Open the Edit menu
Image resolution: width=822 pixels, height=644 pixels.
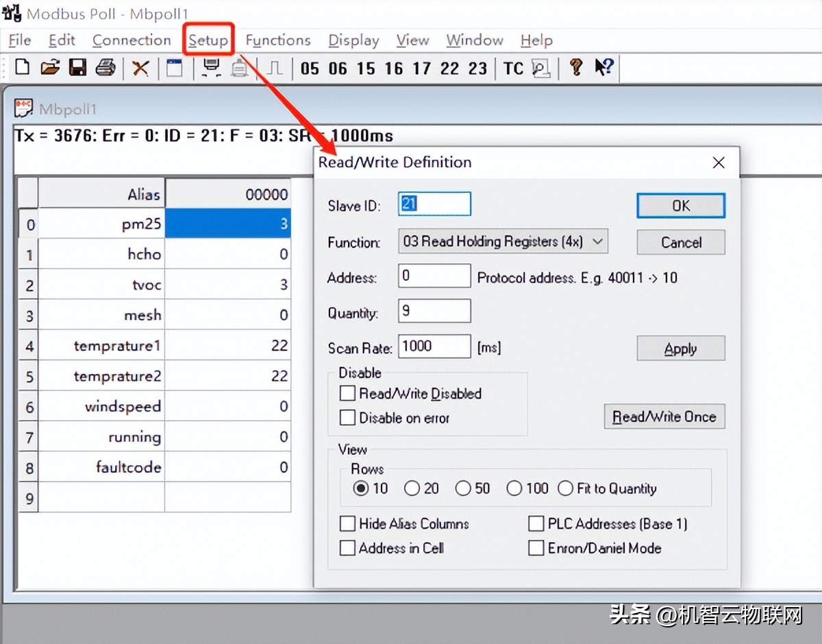(x=62, y=40)
